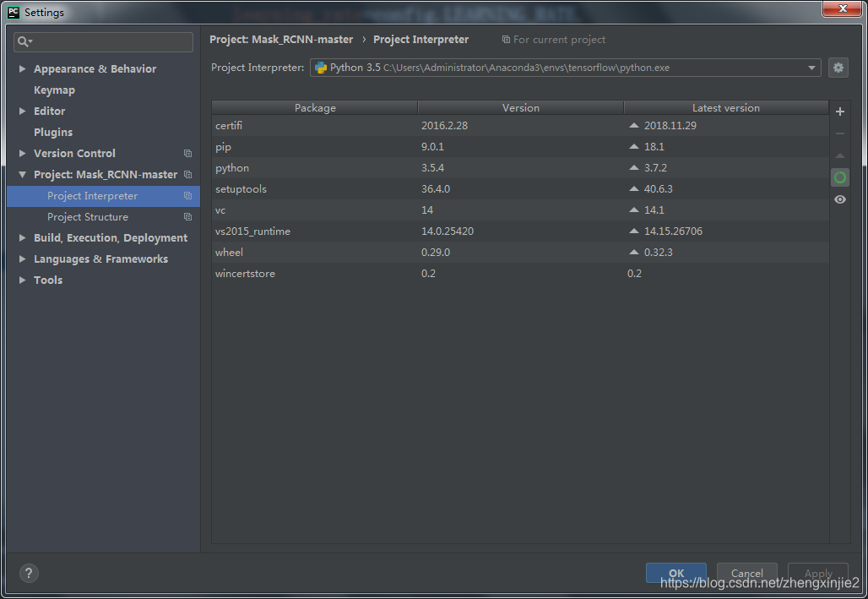Select Plugins in settings tree
Image resolution: width=868 pixels, height=599 pixels.
click(x=53, y=132)
